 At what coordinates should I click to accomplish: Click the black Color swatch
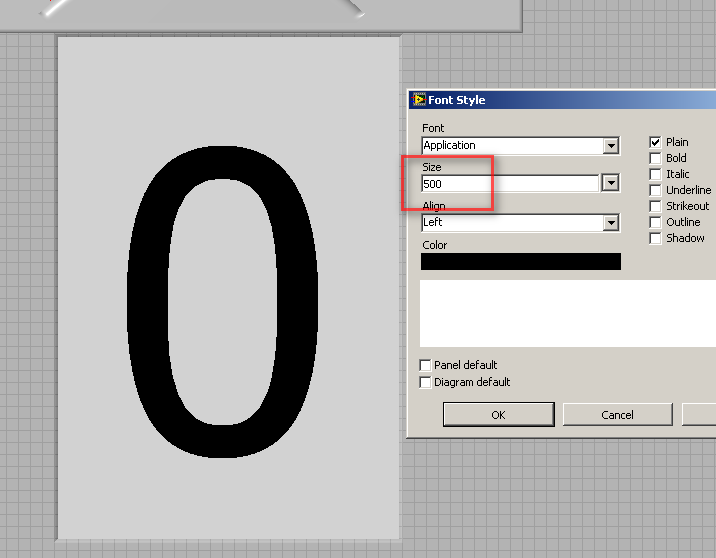pos(520,262)
